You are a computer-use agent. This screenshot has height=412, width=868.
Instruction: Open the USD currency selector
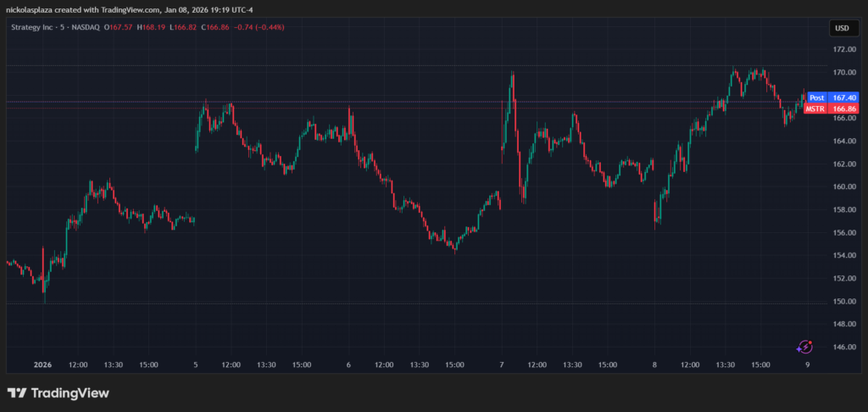coord(842,28)
